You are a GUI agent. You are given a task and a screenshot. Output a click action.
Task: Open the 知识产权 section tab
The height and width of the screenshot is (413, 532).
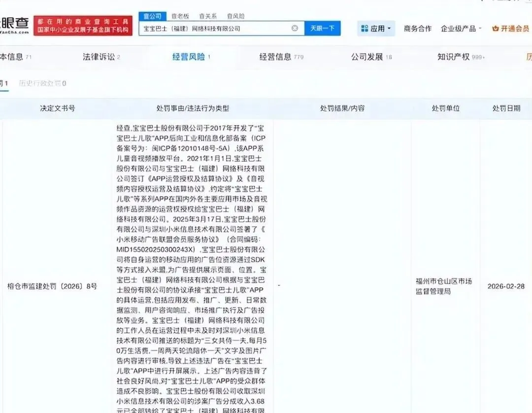[x=461, y=57]
